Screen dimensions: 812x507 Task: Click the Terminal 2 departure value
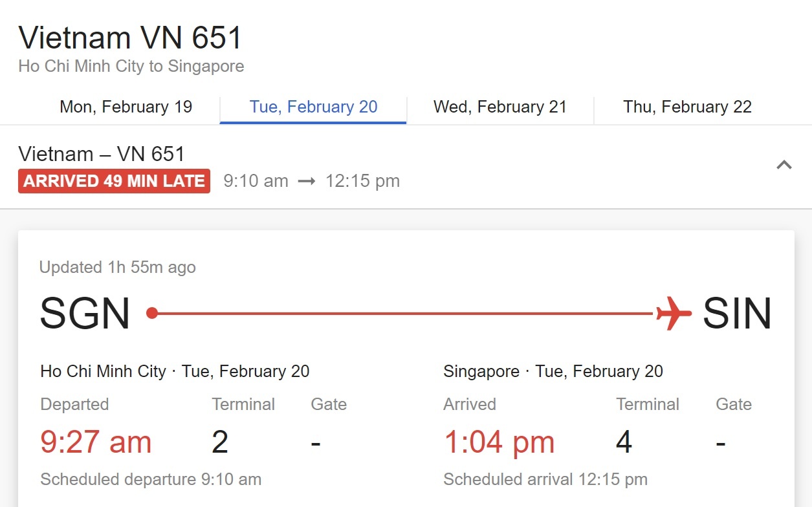[219, 442]
